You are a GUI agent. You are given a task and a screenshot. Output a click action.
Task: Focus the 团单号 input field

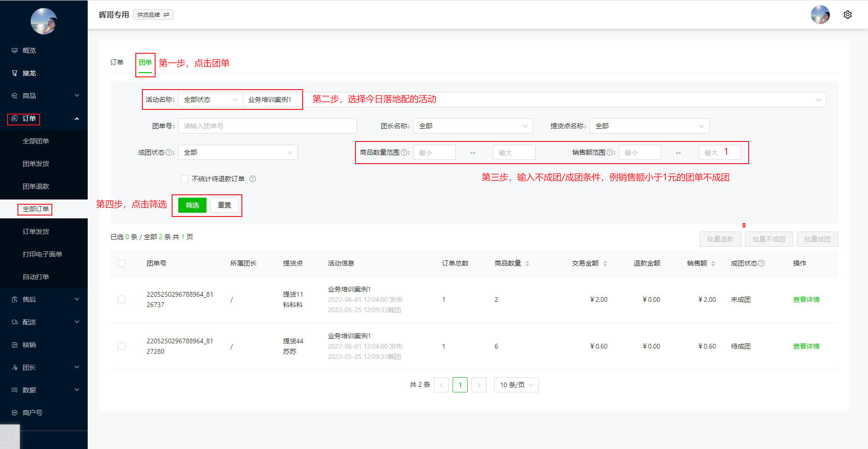(x=267, y=126)
